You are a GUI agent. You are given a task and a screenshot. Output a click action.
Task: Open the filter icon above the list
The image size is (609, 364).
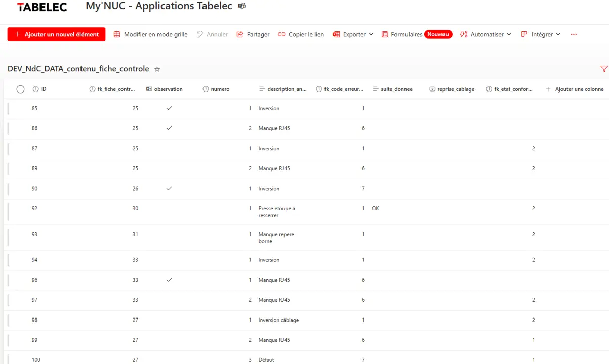[604, 69]
